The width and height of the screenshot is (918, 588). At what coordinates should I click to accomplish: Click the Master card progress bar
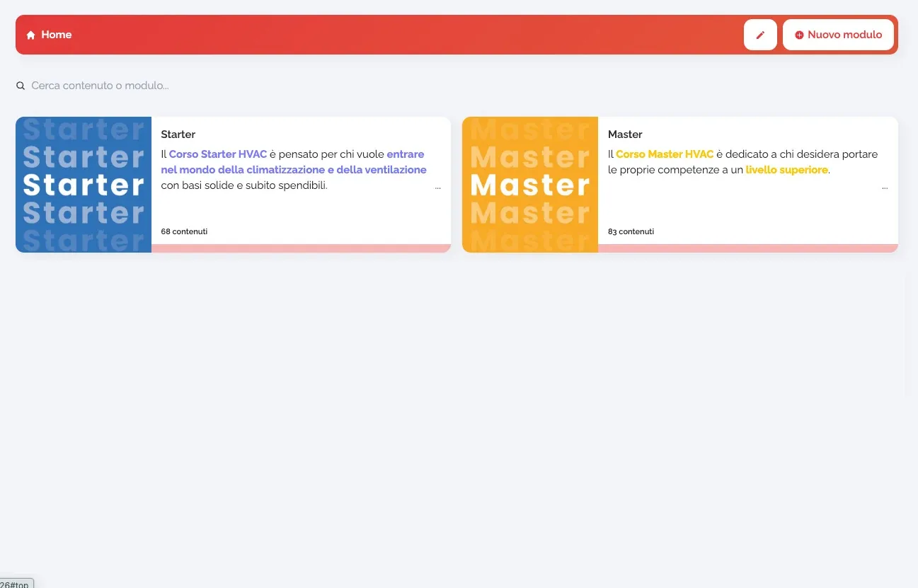[x=748, y=248]
